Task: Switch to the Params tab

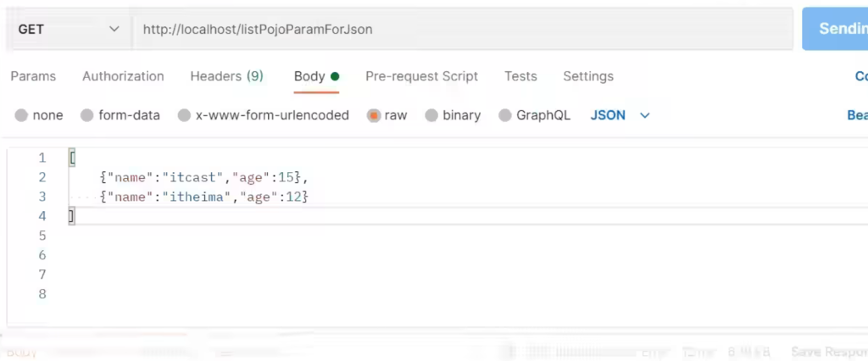Action: (33, 76)
